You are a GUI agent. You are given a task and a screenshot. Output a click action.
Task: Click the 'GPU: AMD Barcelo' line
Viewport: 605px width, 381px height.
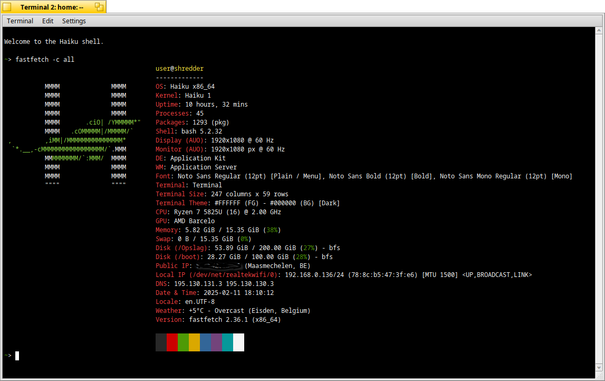tap(185, 221)
